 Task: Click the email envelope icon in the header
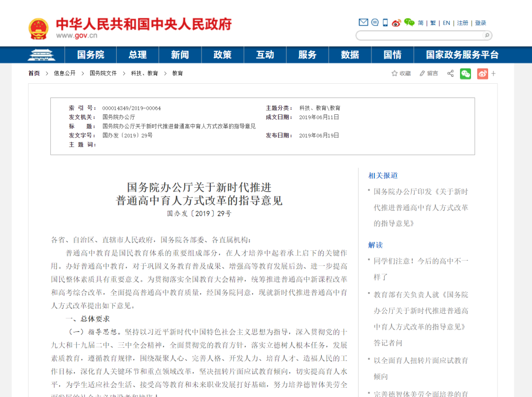363,22
